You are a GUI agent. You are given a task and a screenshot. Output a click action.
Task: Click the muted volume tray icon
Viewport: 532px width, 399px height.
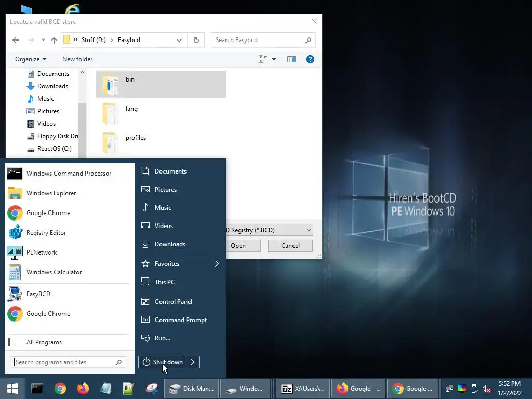click(x=486, y=389)
